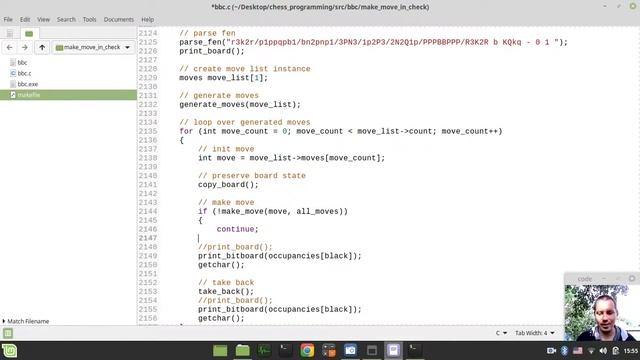Open the clock showing 15:55
This screenshot has width=640, height=360.
(631, 351)
